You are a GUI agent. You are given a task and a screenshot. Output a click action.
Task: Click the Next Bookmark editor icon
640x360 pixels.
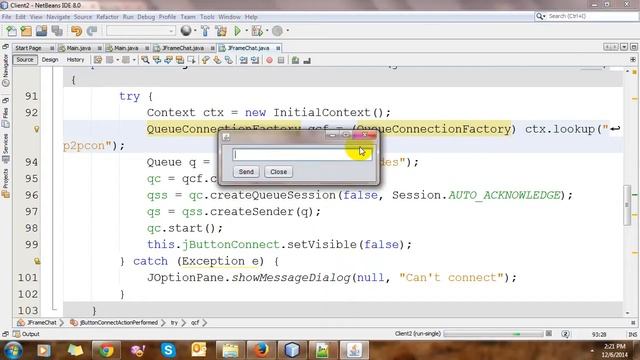(x=217, y=60)
